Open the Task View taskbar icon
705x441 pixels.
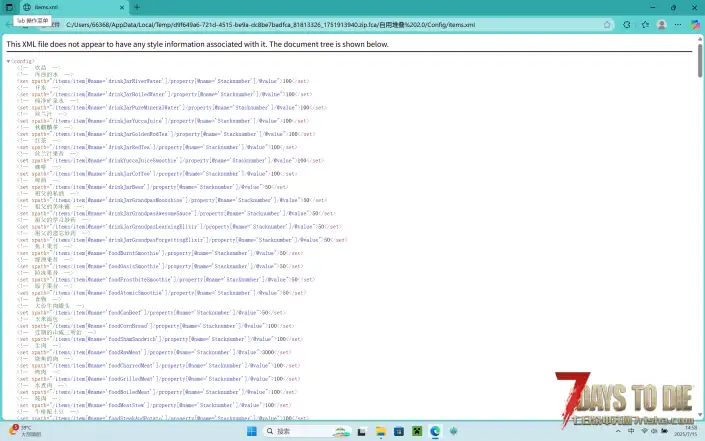point(361,432)
